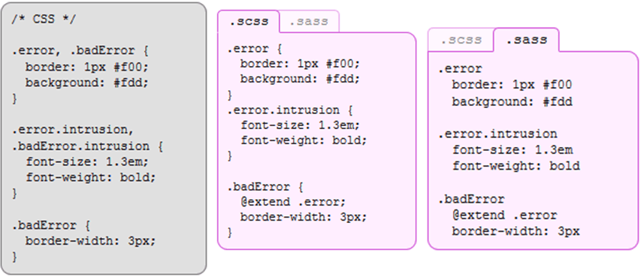Click 'background: #fdd;' in the scss panel
Image resolution: width=644 pixels, height=280 pixels.
(x=301, y=79)
